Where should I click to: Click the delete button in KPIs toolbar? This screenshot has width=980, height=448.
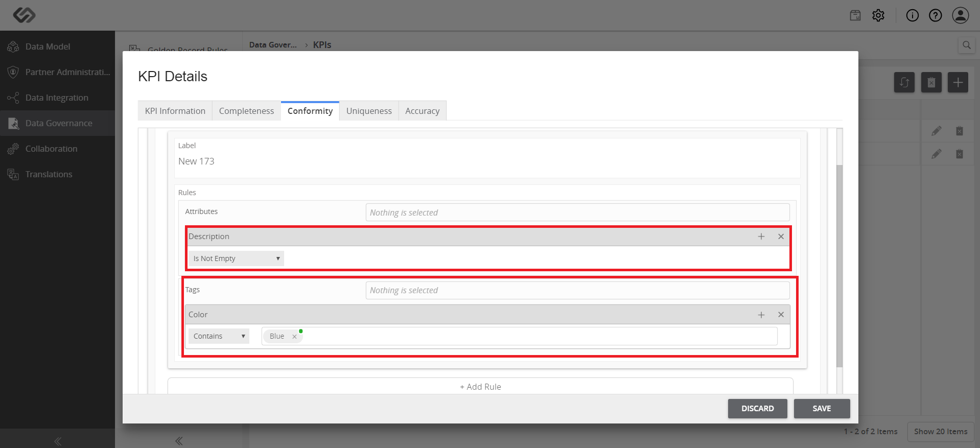point(931,82)
